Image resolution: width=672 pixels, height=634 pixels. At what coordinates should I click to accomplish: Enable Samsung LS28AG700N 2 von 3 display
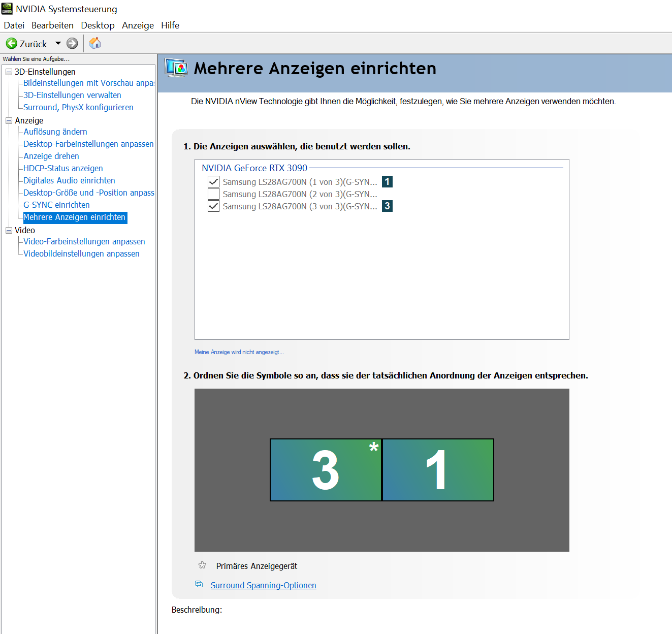click(x=214, y=194)
